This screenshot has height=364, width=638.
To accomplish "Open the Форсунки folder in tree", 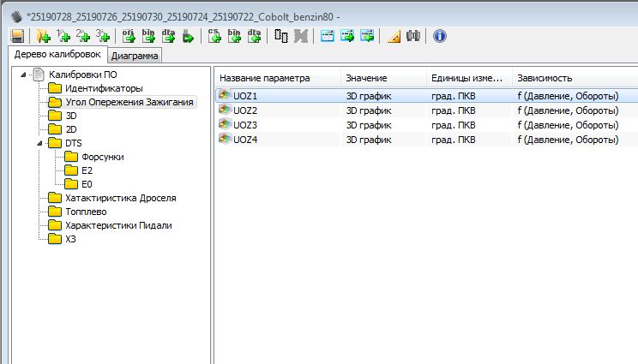I will pos(103,157).
